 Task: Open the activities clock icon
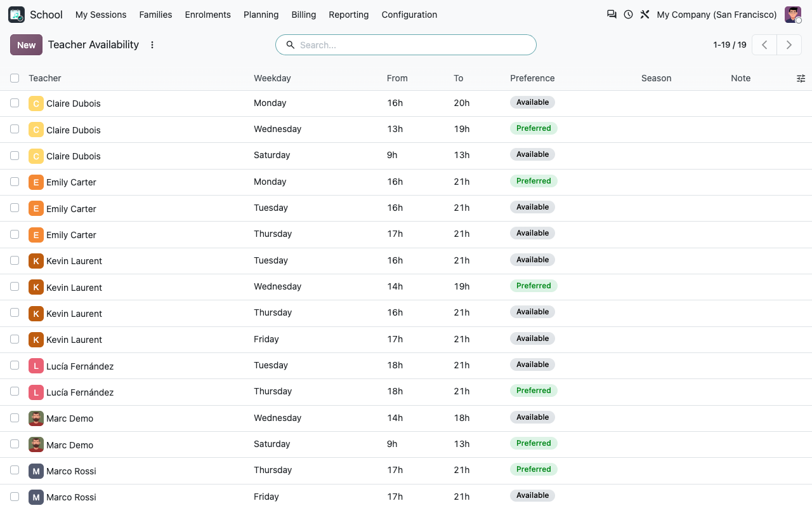(628, 15)
